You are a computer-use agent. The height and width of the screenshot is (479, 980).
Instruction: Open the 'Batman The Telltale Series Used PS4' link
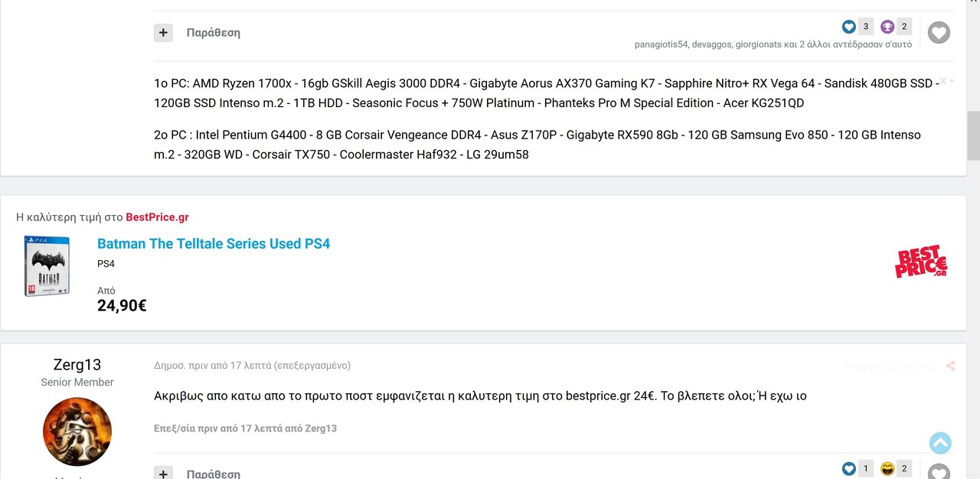[214, 243]
